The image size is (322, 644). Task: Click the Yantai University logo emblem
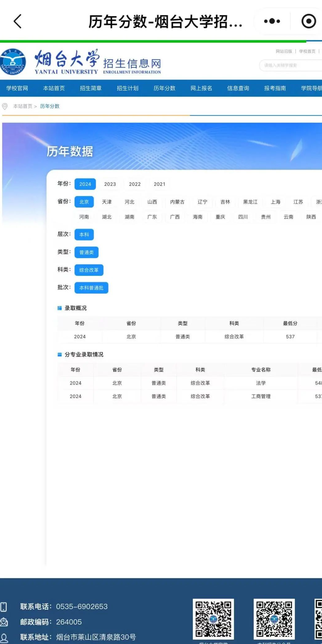click(x=13, y=62)
